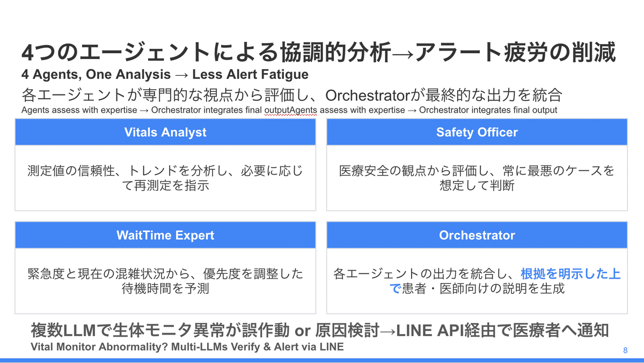This screenshot has width=644, height=363.
Task: Select the WaitTime Expert description body
Action: pos(165,281)
